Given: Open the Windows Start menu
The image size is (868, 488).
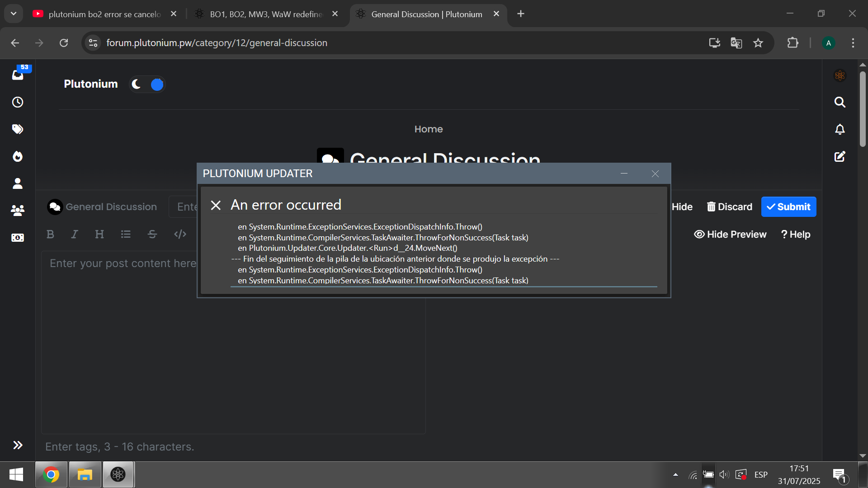Looking at the screenshot, I should click(x=16, y=474).
